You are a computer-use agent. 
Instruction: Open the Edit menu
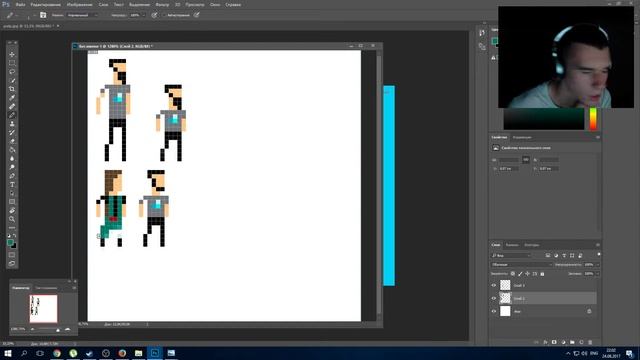click(x=46, y=4)
